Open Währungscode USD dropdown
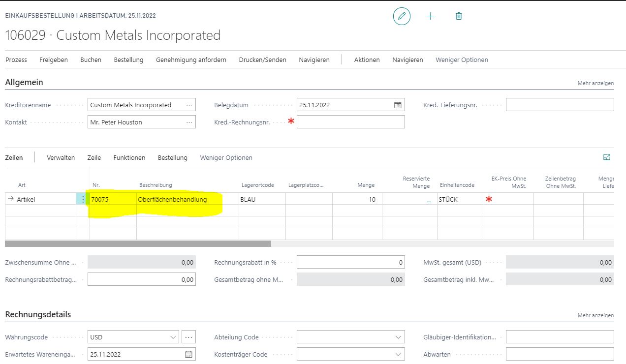 point(173,337)
